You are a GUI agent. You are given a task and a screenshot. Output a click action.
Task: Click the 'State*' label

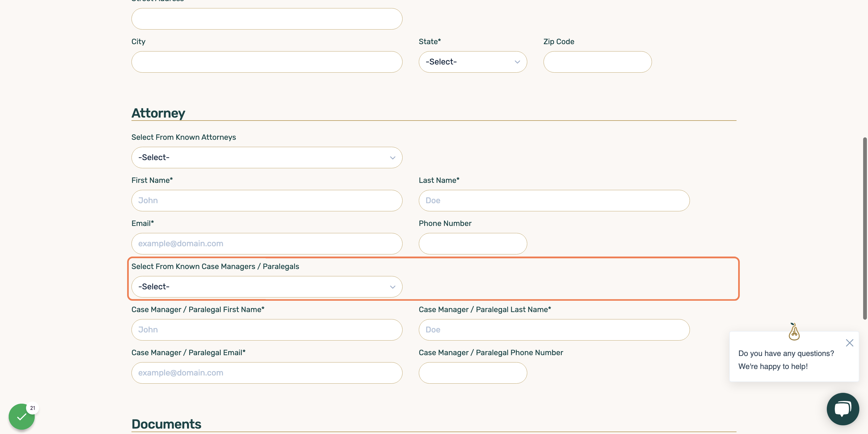tap(430, 42)
